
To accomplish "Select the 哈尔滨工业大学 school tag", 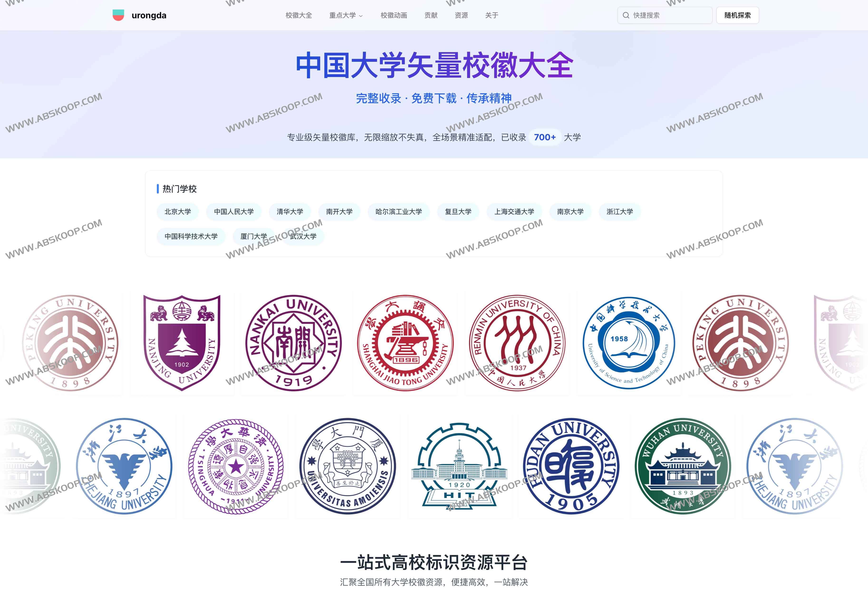I will (398, 212).
